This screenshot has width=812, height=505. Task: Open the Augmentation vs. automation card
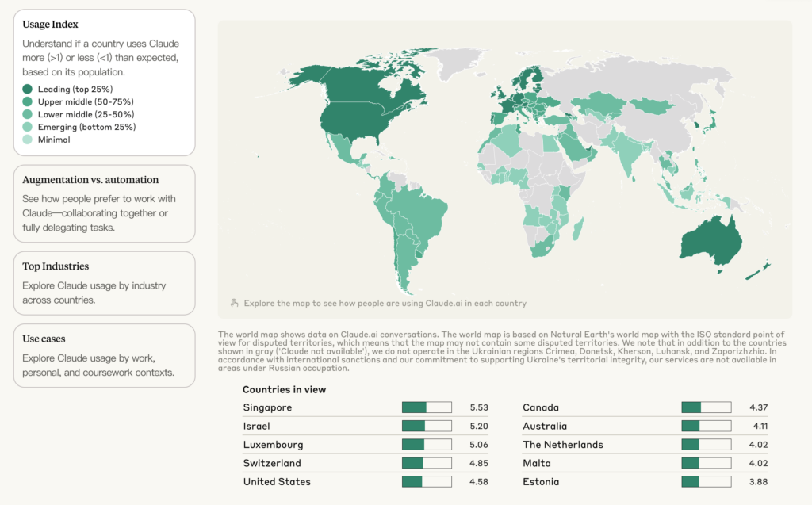104,204
